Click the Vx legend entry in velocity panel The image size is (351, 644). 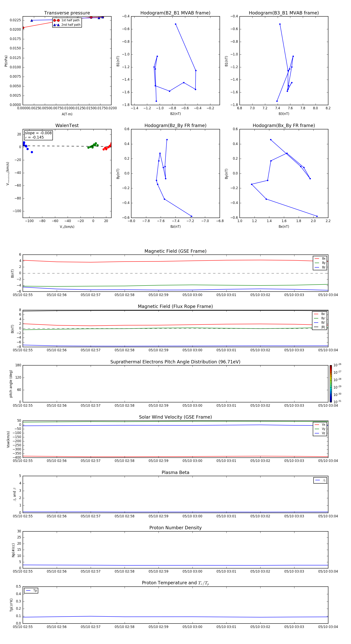click(x=320, y=425)
